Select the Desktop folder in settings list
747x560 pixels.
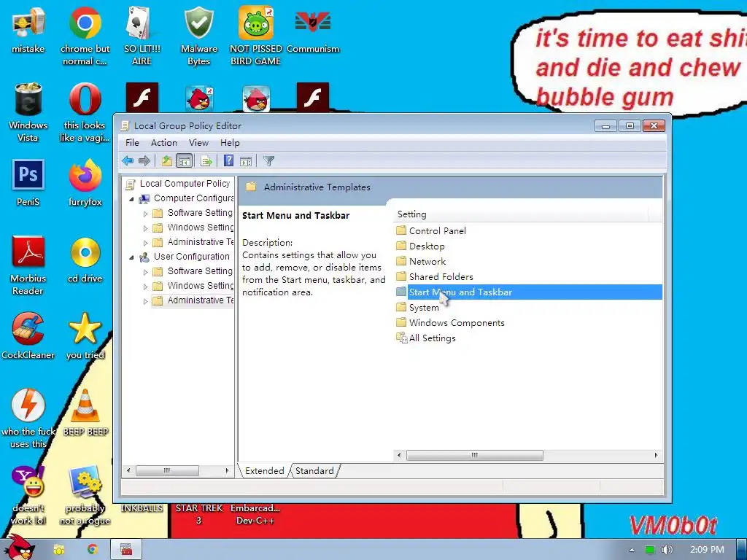[x=427, y=246]
